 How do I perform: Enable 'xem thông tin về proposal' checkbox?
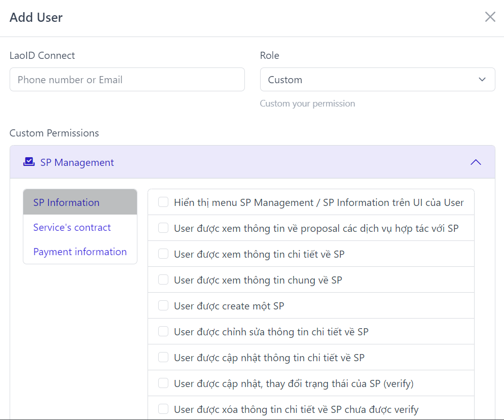163,228
